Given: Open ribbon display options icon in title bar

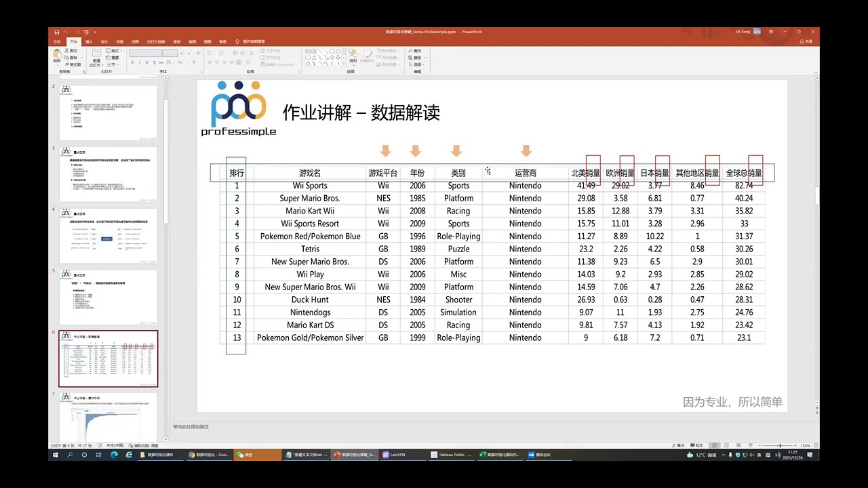Looking at the screenshot, I should (x=771, y=31).
